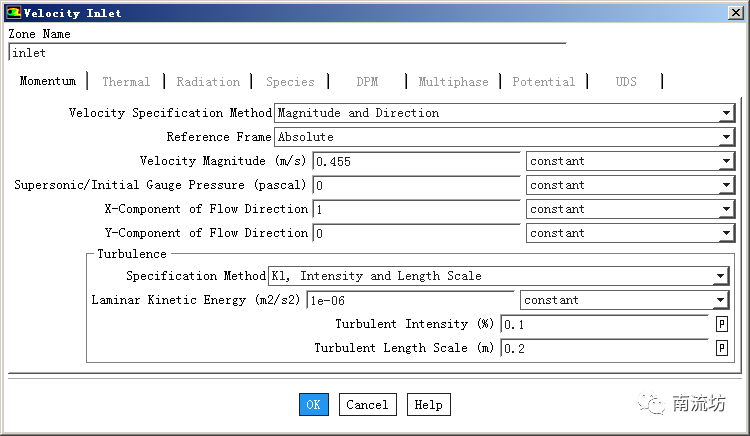The width and height of the screenshot is (750, 436).
Task: Click the P button beside Turbulent Length Scale
Action: [721, 348]
